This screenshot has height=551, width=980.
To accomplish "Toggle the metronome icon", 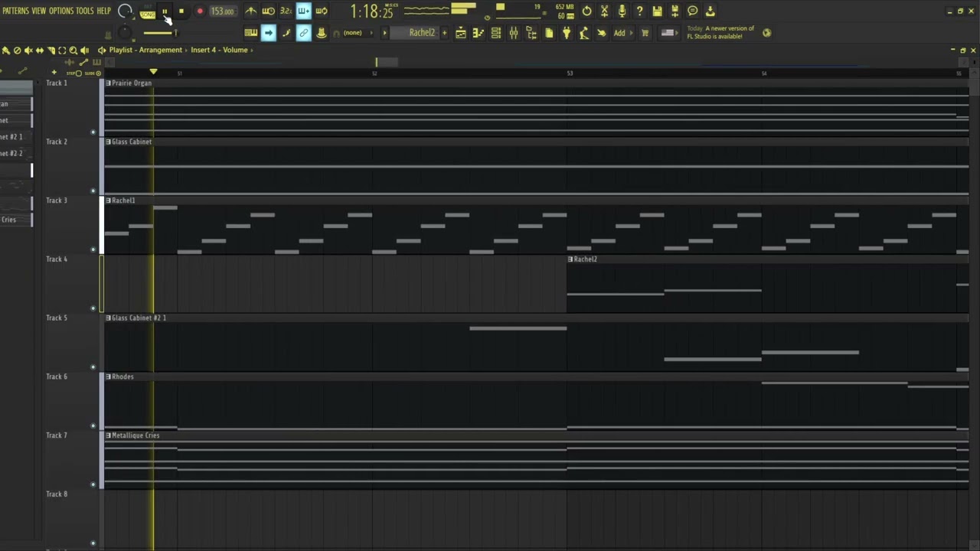I will 251,11.
